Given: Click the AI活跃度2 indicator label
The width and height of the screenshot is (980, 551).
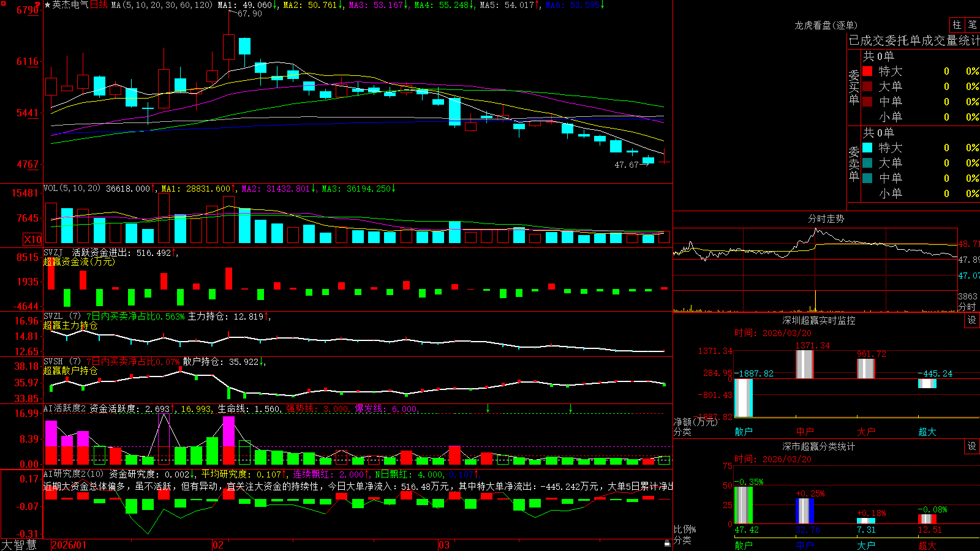Looking at the screenshot, I should tap(64, 409).
